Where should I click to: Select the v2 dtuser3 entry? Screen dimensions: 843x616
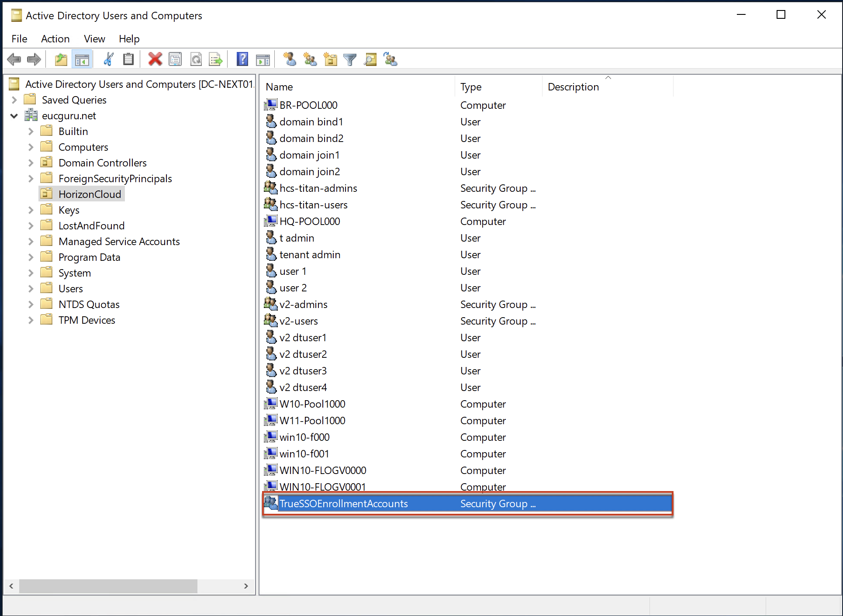tap(303, 370)
